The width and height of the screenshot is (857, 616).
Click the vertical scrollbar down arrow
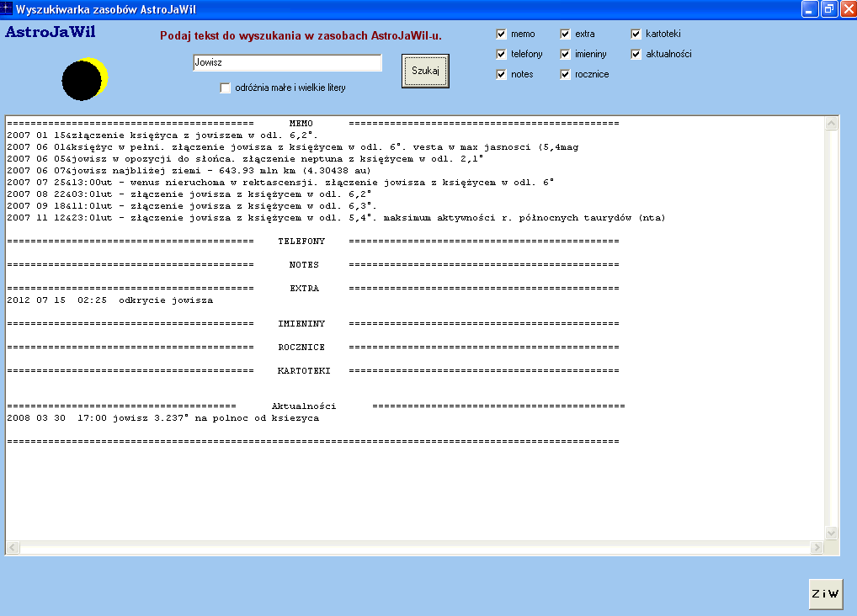pos(831,533)
